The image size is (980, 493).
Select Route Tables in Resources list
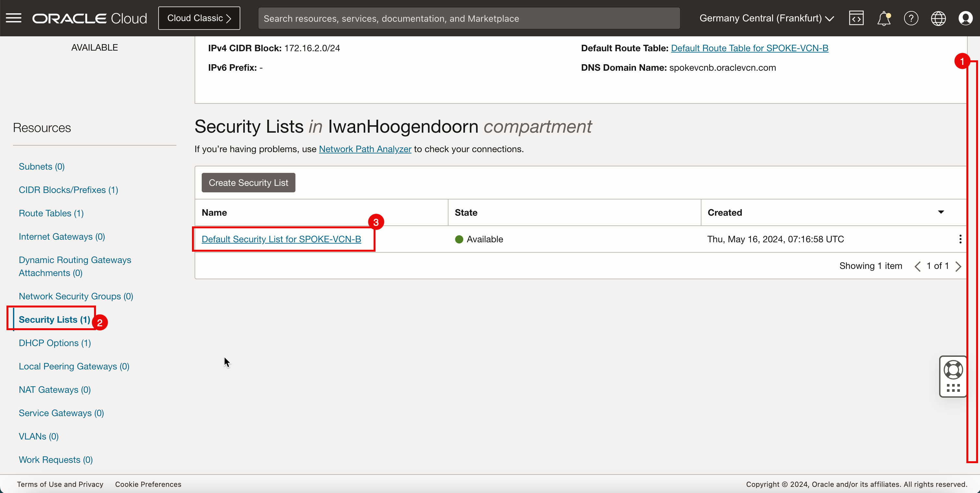coord(51,213)
